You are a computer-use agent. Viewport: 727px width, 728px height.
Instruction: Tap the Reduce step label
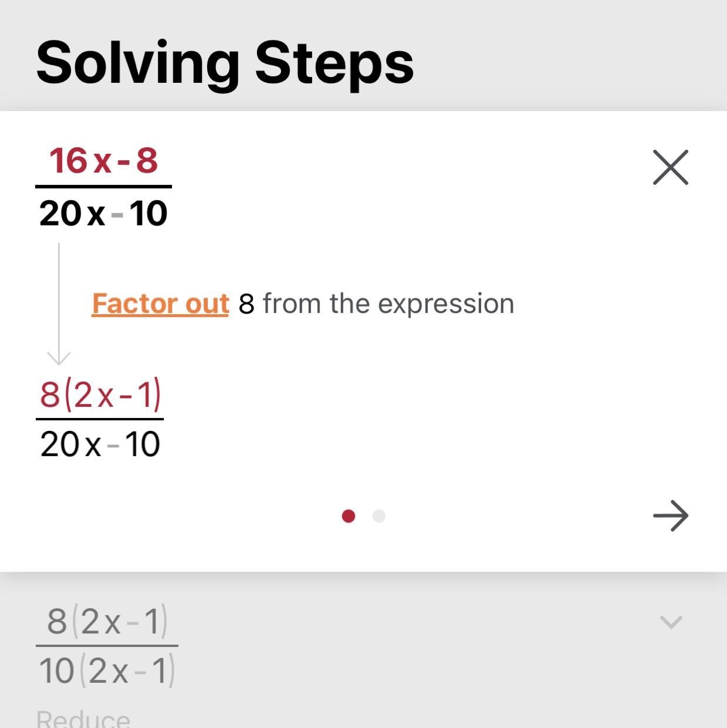click(x=83, y=720)
